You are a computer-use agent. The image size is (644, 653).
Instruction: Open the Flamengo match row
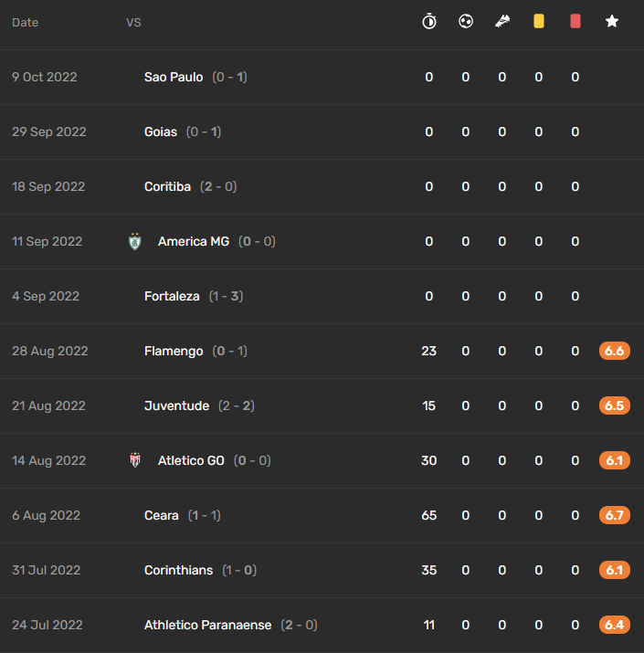(x=322, y=351)
